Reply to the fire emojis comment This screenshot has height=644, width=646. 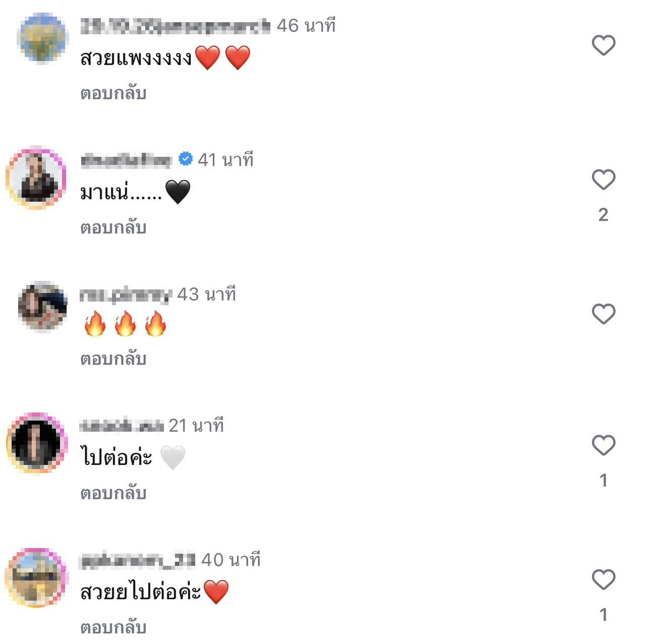coord(113,359)
